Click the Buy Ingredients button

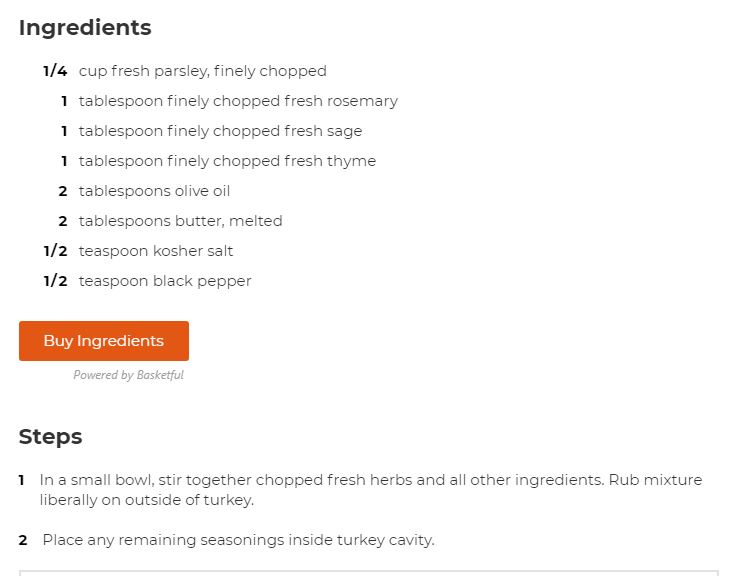(103, 341)
